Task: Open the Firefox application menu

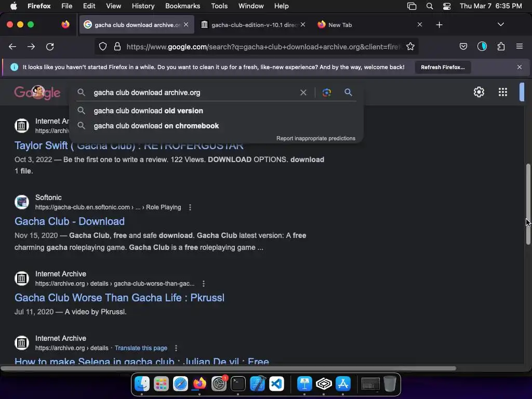Action: (520, 46)
